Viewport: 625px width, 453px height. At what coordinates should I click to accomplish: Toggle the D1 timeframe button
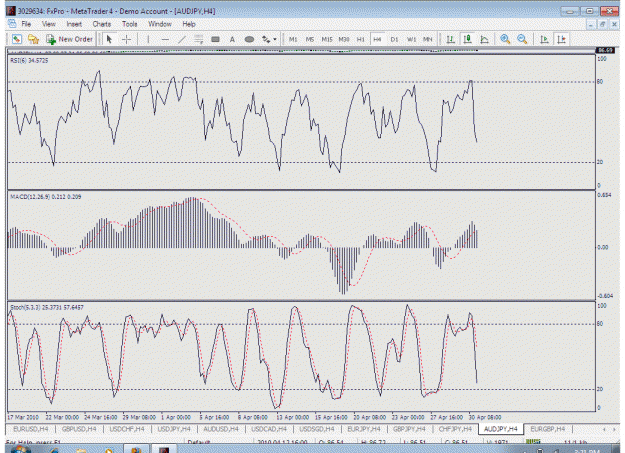tap(394, 39)
